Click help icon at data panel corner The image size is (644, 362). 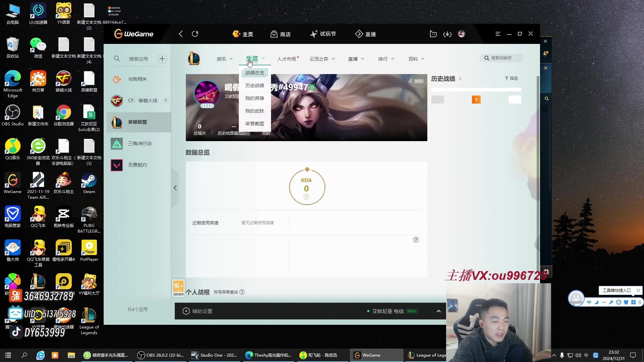pos(416,240)
